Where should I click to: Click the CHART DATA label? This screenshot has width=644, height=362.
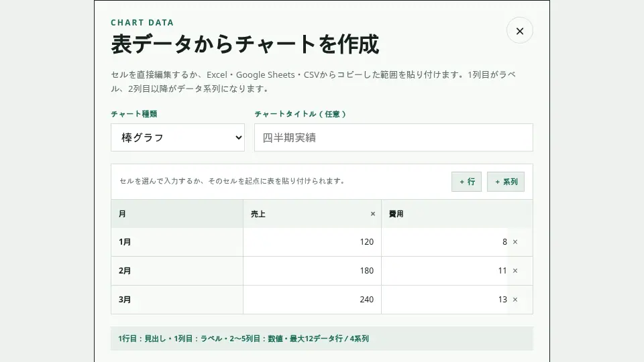coord(142,23)
